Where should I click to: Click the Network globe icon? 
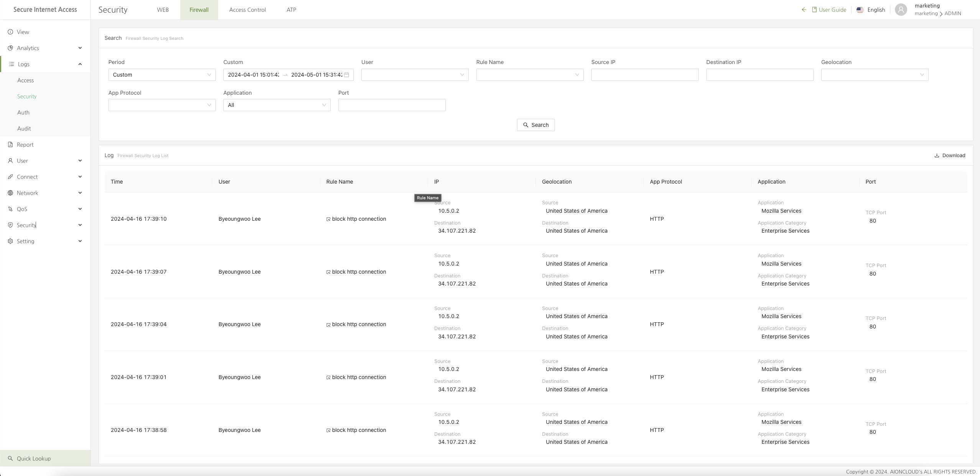pyautogui.click(x=10, y=193)
